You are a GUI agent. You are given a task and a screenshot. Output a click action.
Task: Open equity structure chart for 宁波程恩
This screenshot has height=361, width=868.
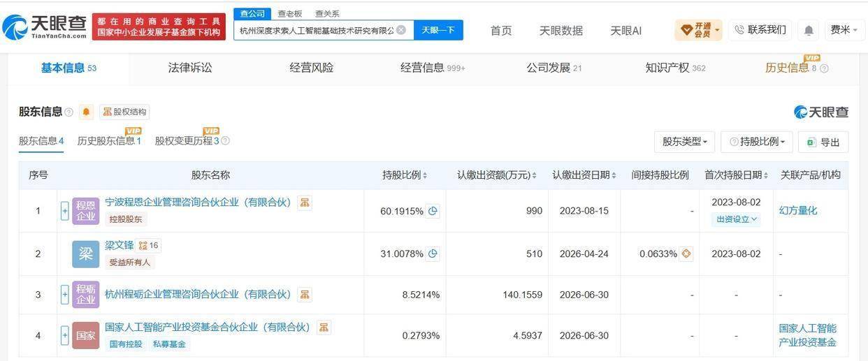point(304,202)
